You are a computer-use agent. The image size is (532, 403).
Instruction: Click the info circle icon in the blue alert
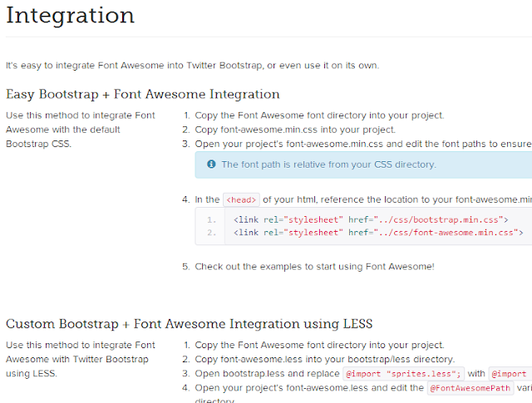(211, 165)
